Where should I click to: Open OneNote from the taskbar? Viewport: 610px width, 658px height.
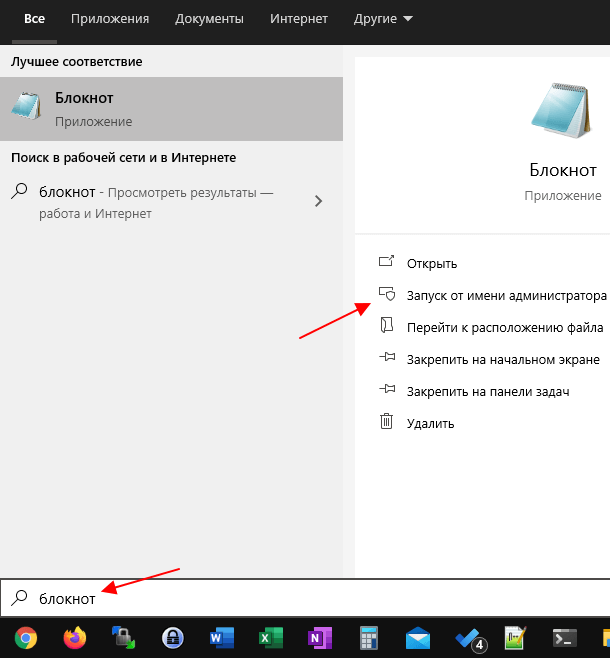320,638
